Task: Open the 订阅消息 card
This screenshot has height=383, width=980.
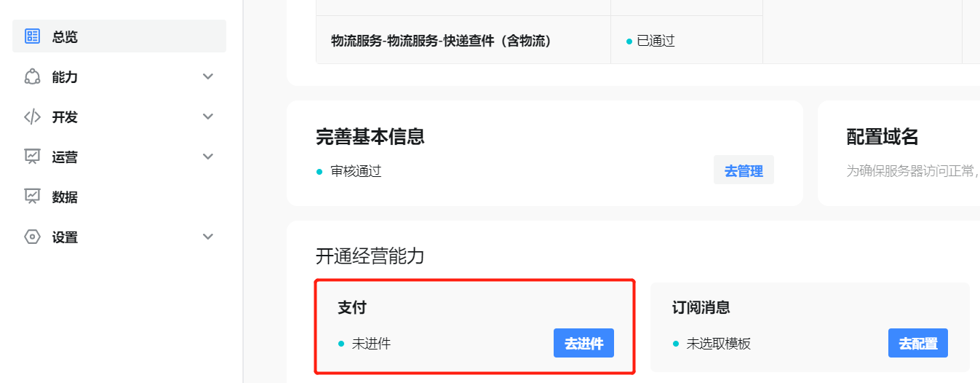Action: coord(810,327)
